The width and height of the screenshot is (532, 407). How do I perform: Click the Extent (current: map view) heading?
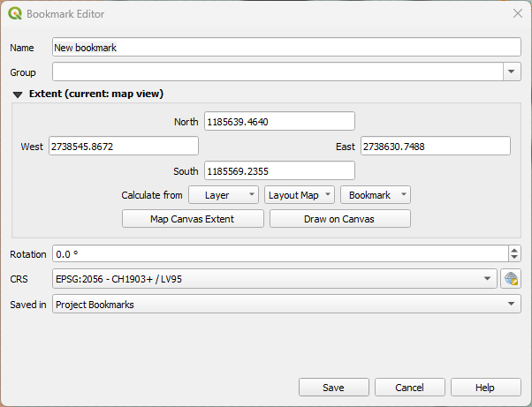(x=96, y=94)
